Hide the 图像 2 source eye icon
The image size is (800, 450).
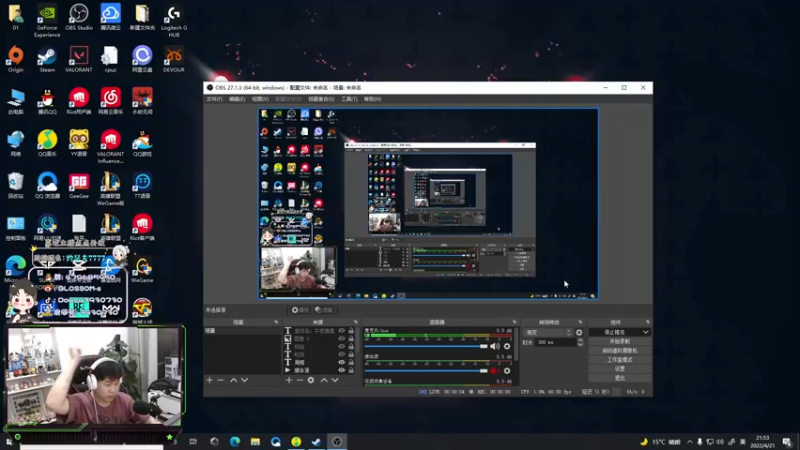pyautogui.click(x=342, y=339)
